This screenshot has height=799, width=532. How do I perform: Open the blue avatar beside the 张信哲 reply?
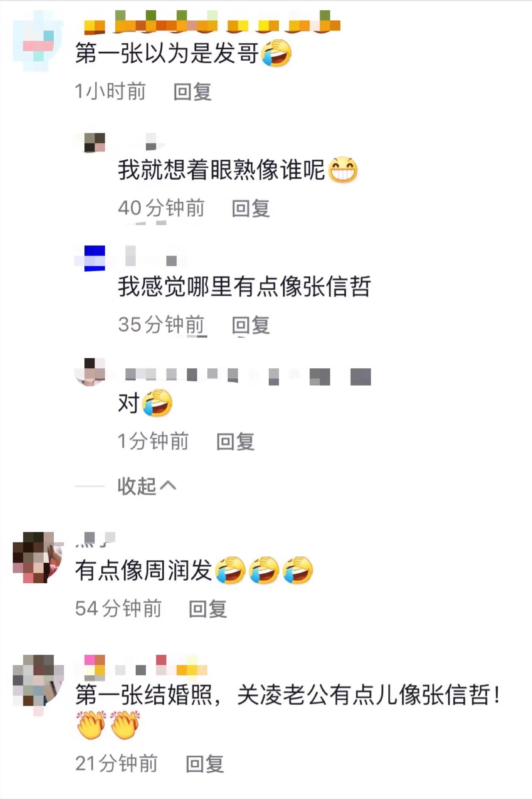[x=89, y=258]
